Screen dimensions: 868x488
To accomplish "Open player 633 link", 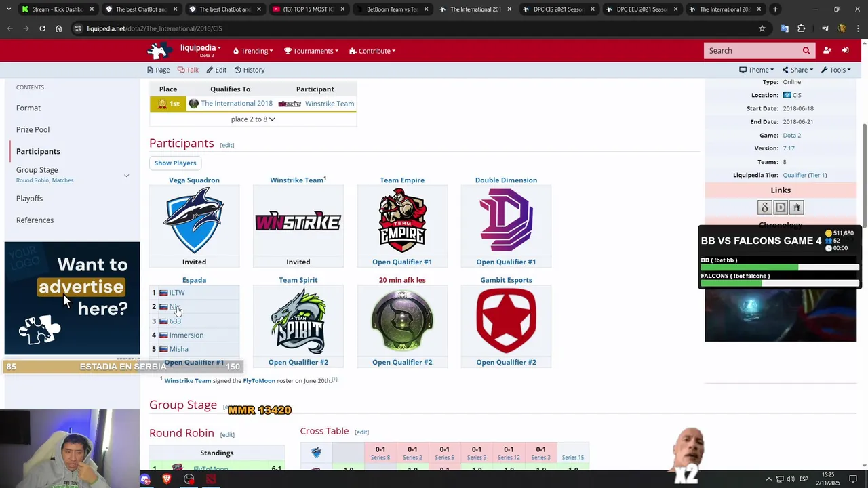I will click(x=175, y=321).
